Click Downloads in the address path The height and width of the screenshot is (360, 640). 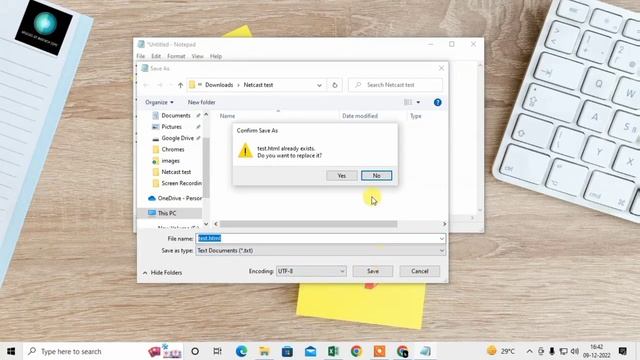coord(219,85)
